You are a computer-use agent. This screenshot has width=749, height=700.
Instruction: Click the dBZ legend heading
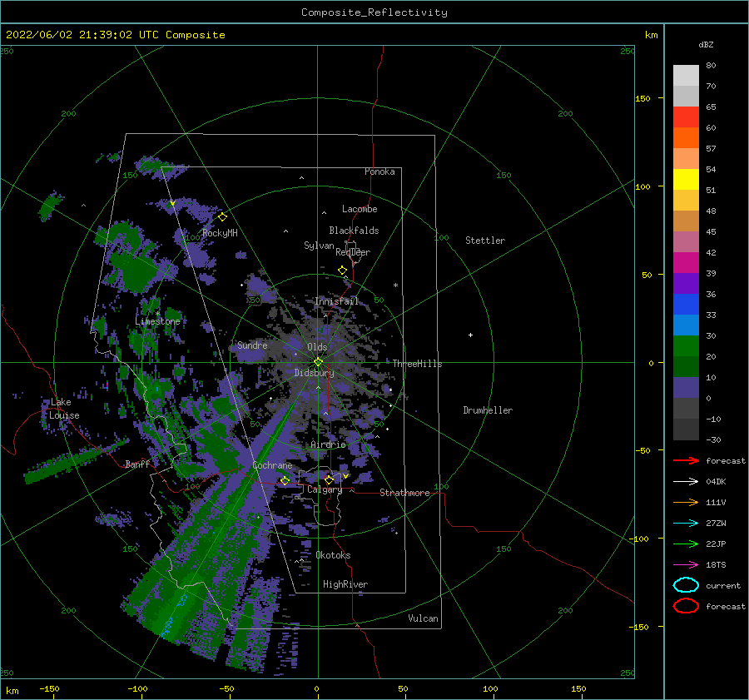click(x=706, y=45)
